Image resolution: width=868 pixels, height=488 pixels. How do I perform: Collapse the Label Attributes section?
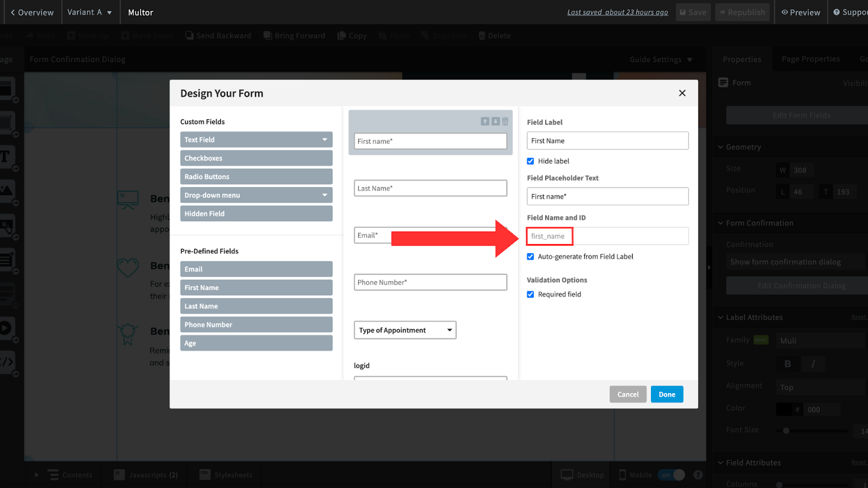720,317
